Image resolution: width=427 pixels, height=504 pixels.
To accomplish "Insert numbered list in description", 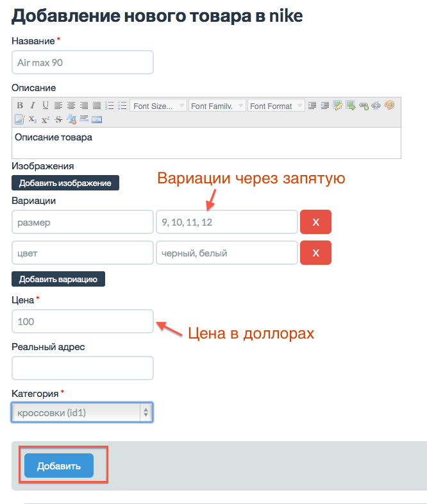I will (x=109, y=105).
